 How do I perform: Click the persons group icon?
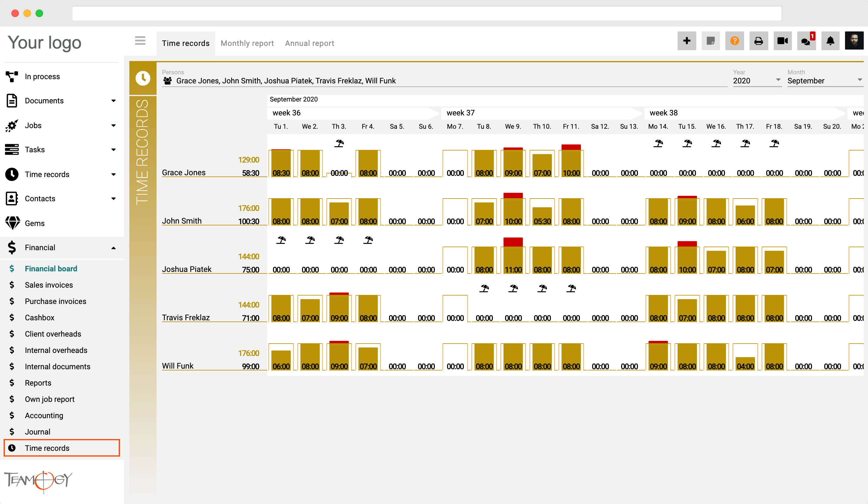[168, 81]
